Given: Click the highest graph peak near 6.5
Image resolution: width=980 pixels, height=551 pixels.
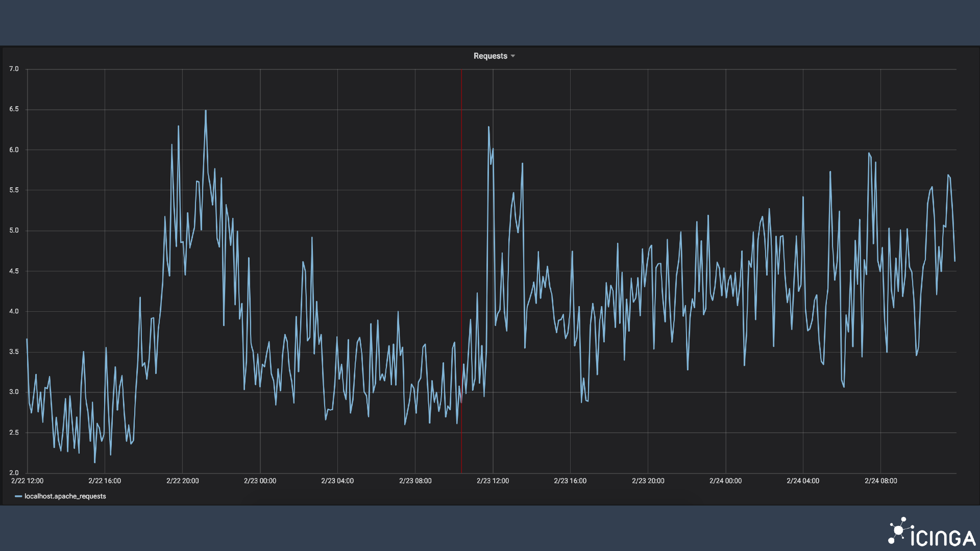Looking at the screenshot, I should (206, 111).
